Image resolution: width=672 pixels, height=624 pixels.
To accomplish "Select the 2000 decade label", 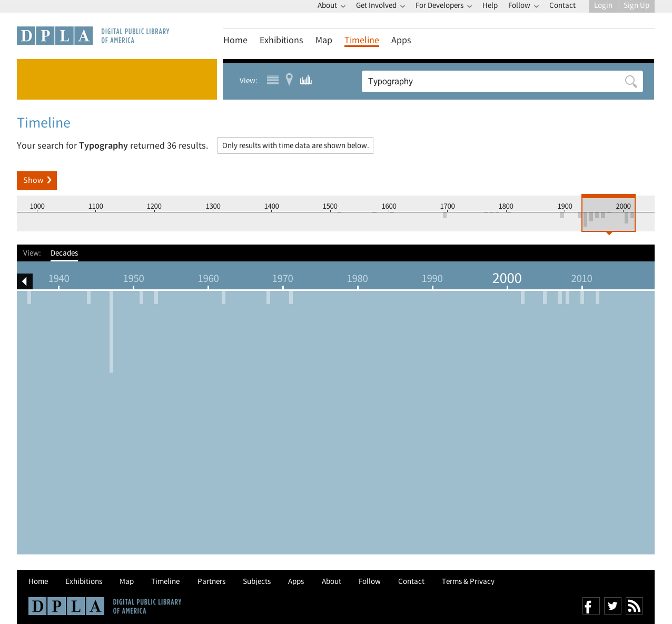I will point(507,278).
